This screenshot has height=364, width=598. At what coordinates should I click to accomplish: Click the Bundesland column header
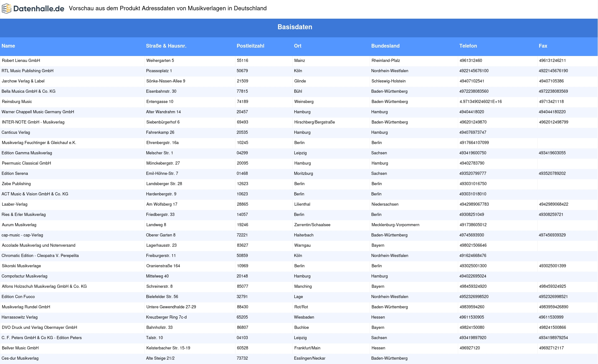(x=385, y=46)
